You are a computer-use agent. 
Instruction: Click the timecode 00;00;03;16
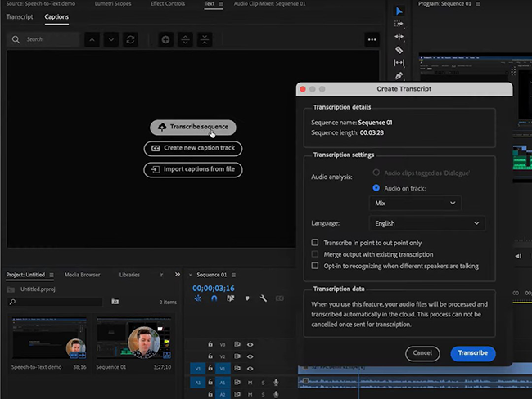coord(214,289)
